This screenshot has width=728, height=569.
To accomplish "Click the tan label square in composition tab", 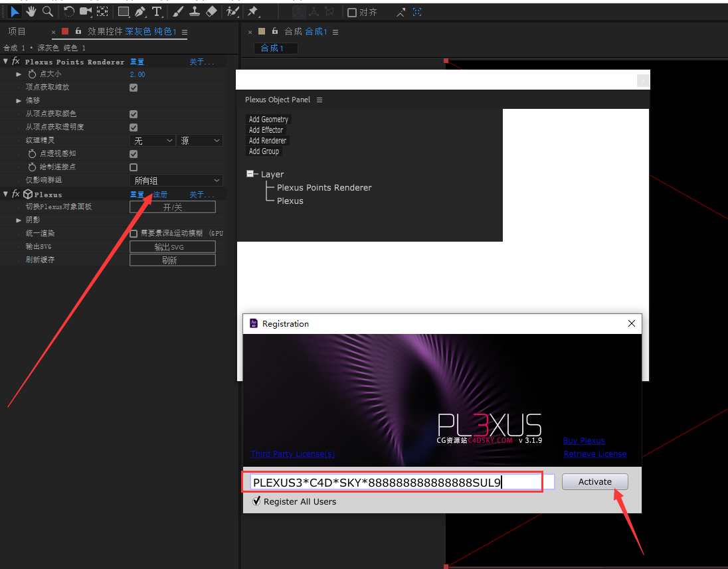I will point(262,31).
